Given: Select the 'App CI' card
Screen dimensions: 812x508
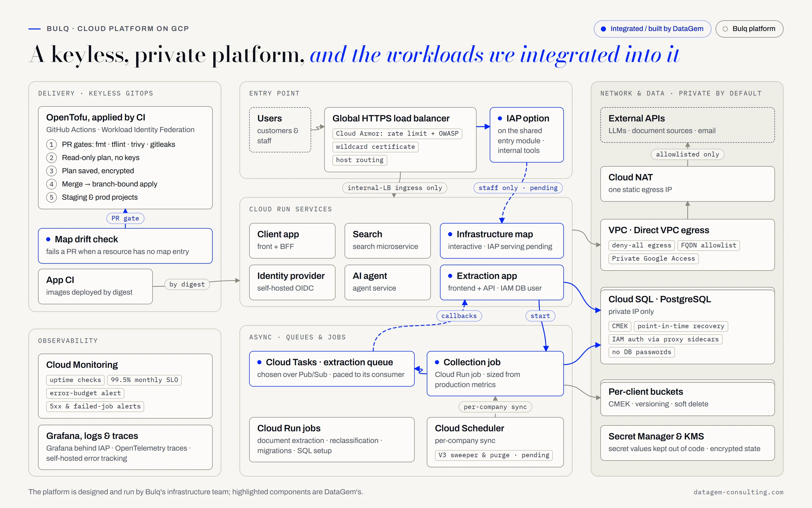Looking at the screenshot, I should point(95,287).
